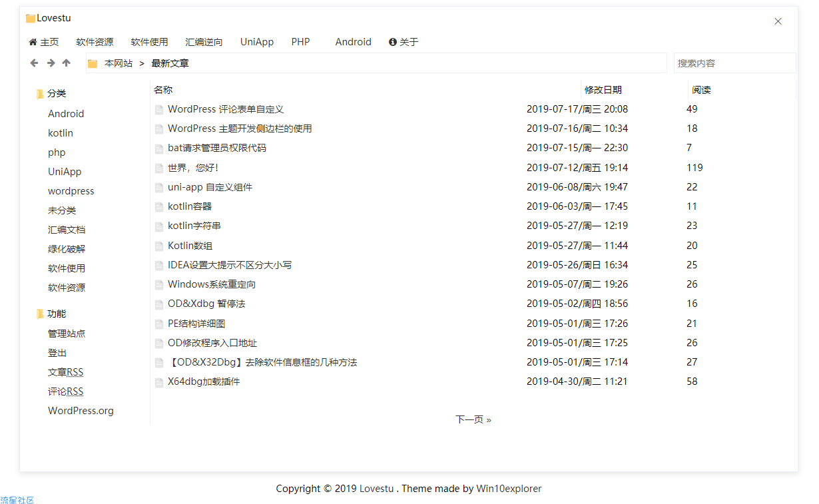Screen dimensions: 819x504
Task: Click the 流星社区 link at bottom left
Action: point(17,500)
